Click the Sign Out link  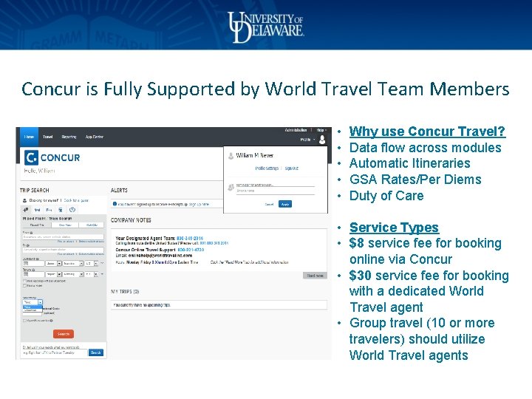[x=291, y=168]
